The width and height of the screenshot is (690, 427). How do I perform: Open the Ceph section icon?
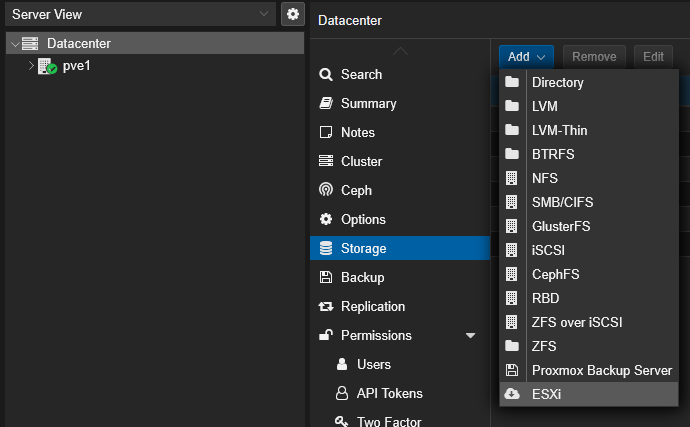click(x=325, y=190)
